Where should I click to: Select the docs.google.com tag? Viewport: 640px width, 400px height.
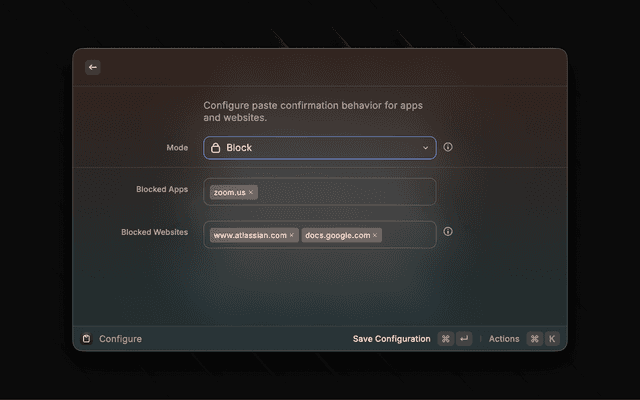[x=337, y=235]
